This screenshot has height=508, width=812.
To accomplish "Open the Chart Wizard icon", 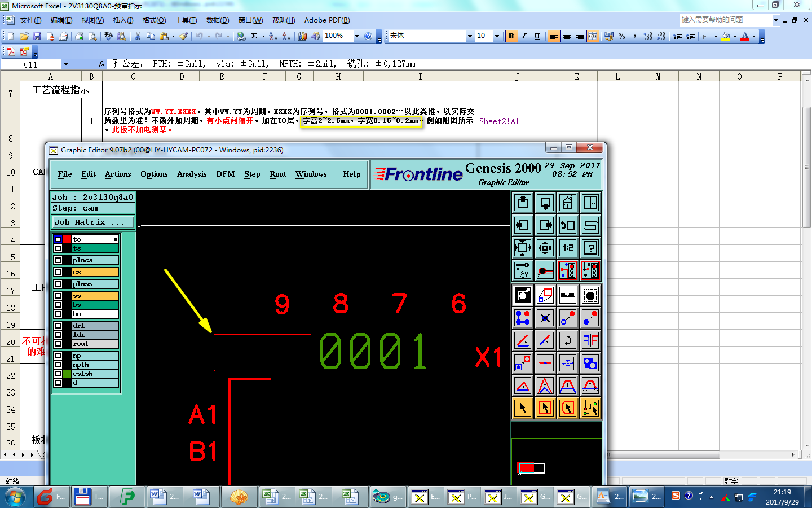I will pos(303,36).
